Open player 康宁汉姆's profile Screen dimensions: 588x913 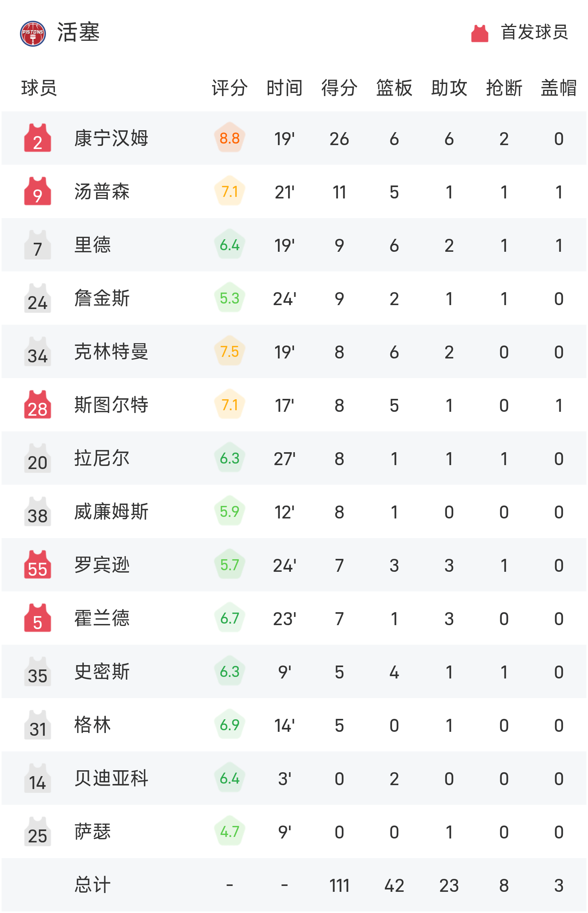(x=111, y=138)
